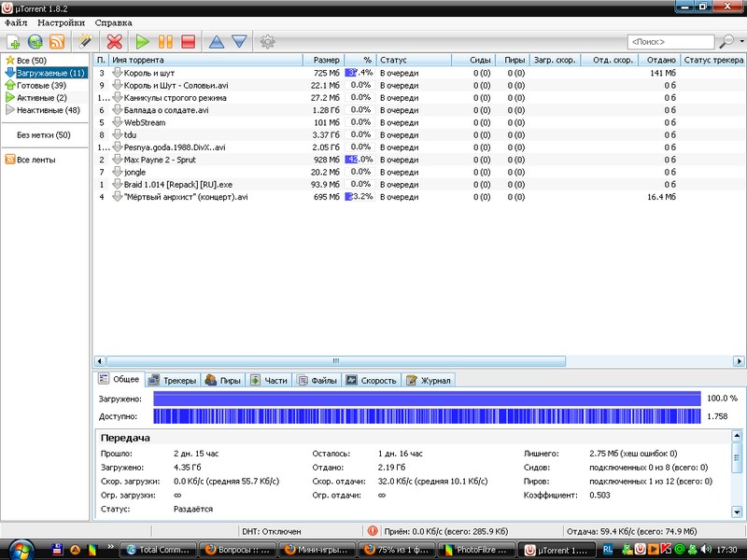747x560 pixels.
Task: Open preferences via the gear icon
Action: pyautogui.click(x=268, y=42)
